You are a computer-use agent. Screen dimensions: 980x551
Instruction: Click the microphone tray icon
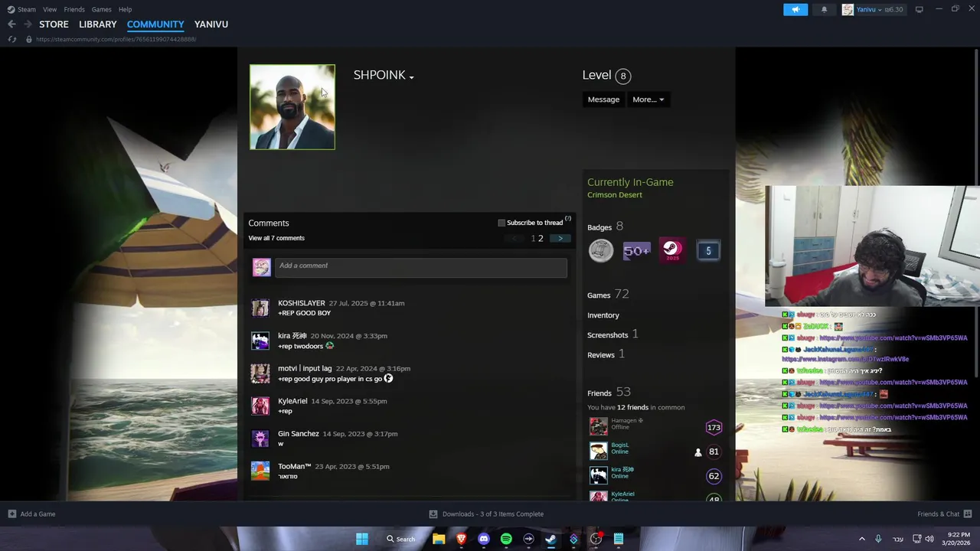click(x=878, y=539)
